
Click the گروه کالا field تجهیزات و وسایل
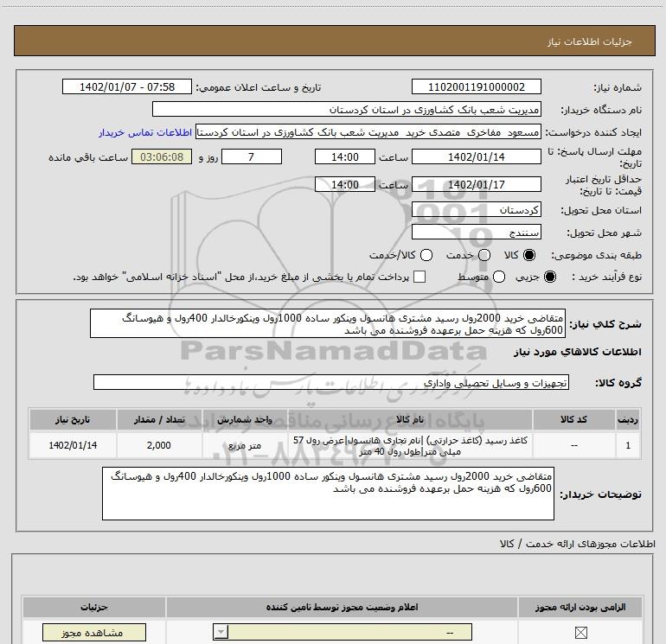click(331, 382)
